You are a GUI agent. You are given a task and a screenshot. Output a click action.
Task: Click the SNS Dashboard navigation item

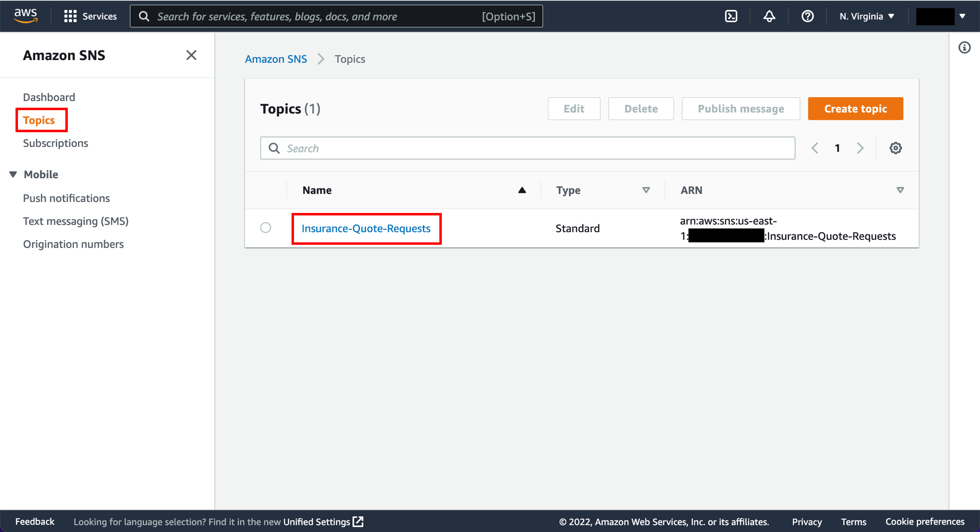pyautogui.click(x=49, y=96)
